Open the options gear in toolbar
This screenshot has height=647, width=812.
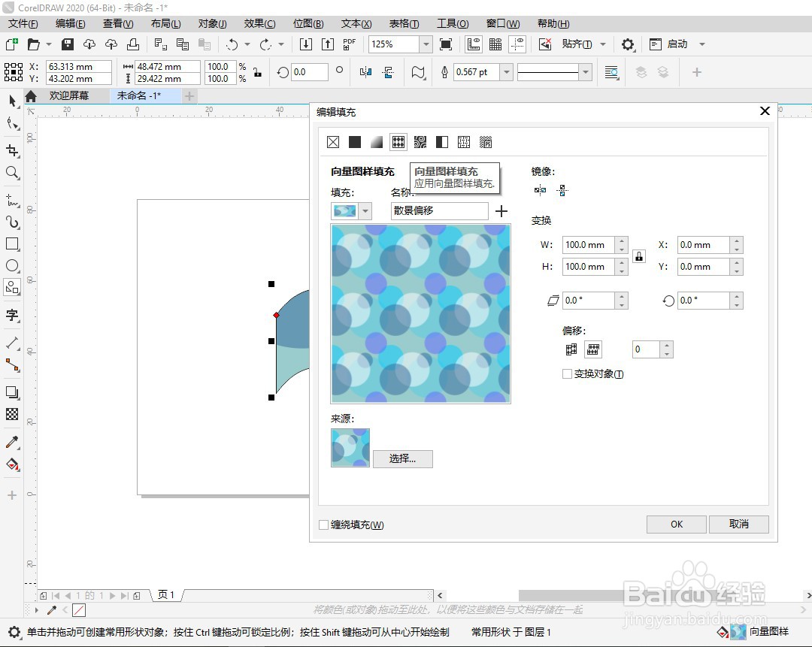[628, 44]
